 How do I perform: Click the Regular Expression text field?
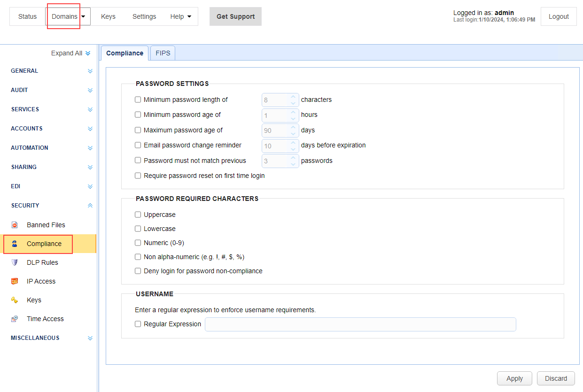click(360, 324)
